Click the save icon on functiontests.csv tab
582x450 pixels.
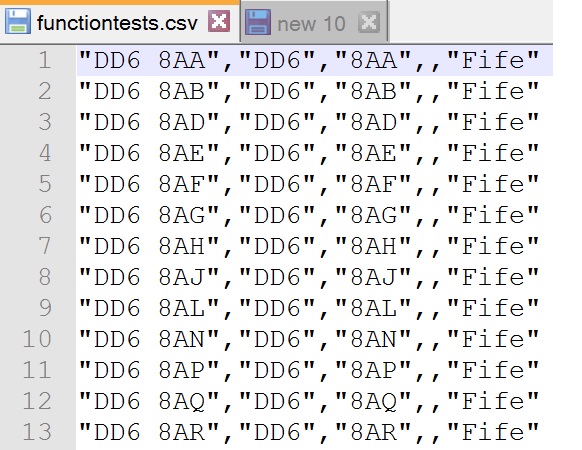click(17, 21)
